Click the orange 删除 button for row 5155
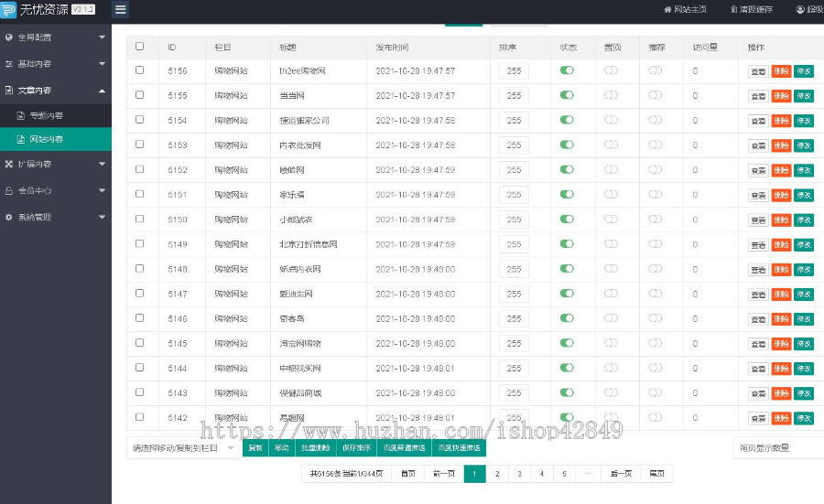 [782, 96]
